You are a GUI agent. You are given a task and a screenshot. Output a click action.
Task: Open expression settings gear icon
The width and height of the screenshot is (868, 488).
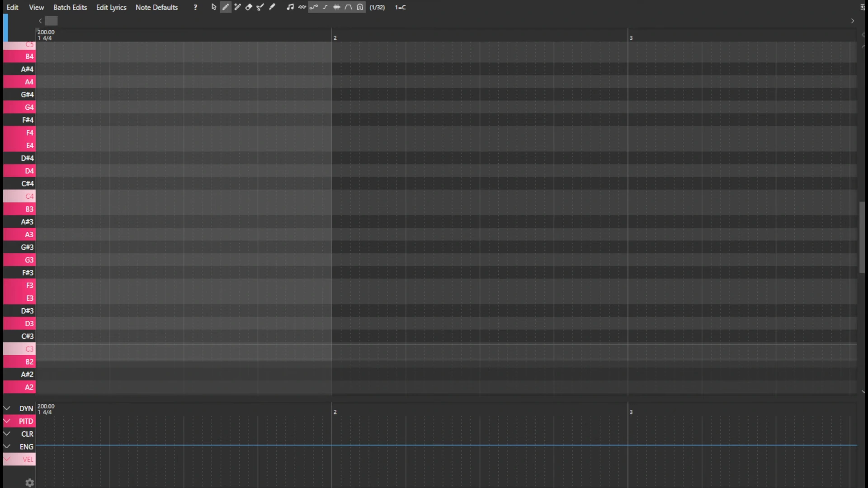(30, 483)
